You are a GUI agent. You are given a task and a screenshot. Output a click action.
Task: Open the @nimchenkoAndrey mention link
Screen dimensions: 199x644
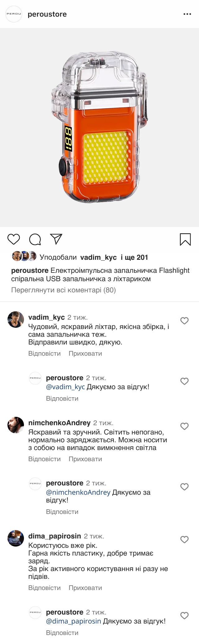[78, 492]
